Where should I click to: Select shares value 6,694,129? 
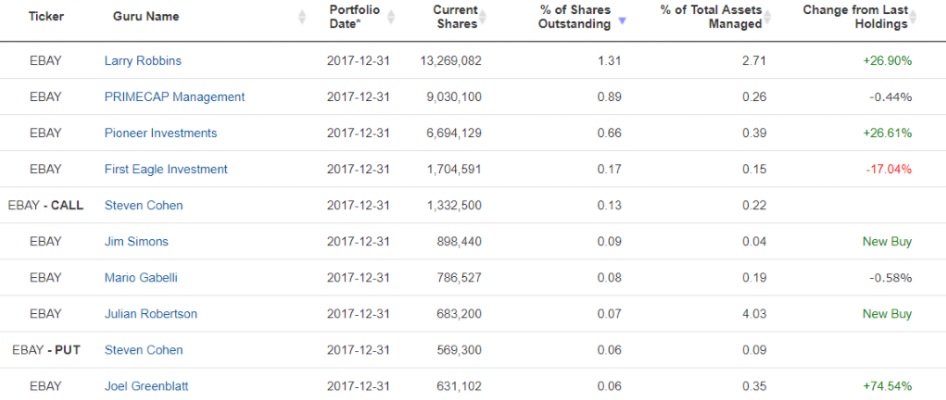pyautogui.click(x=454, y=133)
